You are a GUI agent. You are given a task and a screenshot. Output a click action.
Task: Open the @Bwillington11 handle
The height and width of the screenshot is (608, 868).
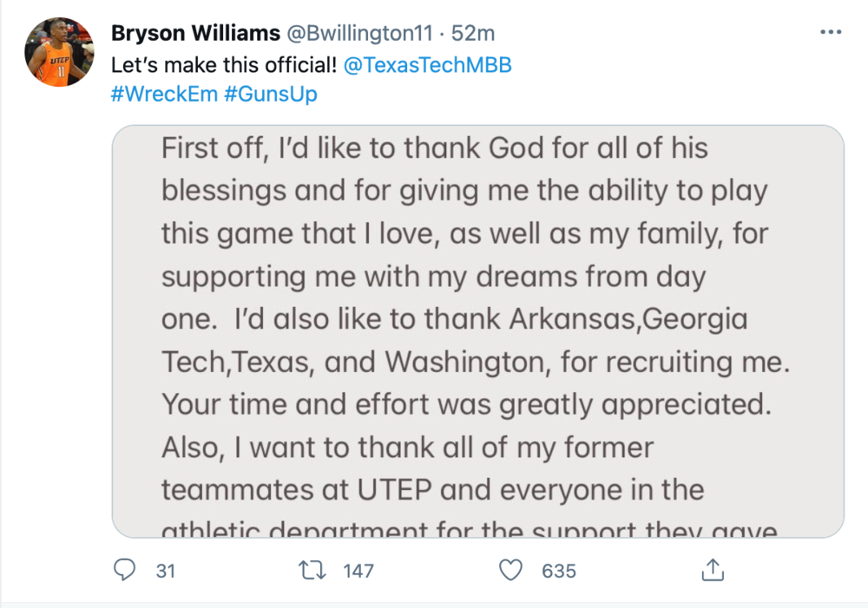pos(356,33)
